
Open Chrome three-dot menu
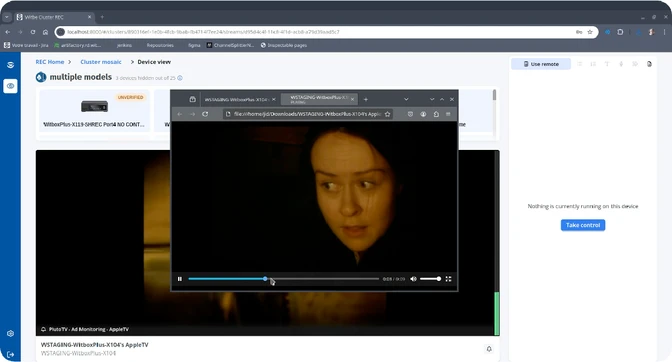coord(664,32)
